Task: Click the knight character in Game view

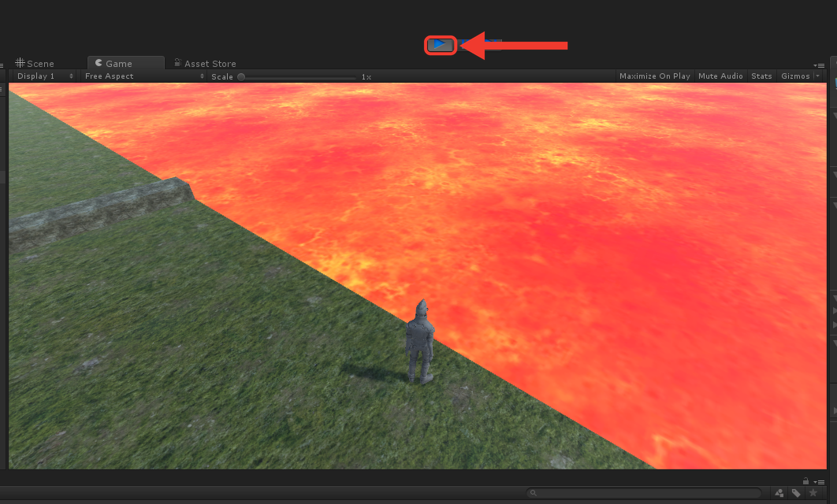Action: pyautogui.click(x=420, y=341)
